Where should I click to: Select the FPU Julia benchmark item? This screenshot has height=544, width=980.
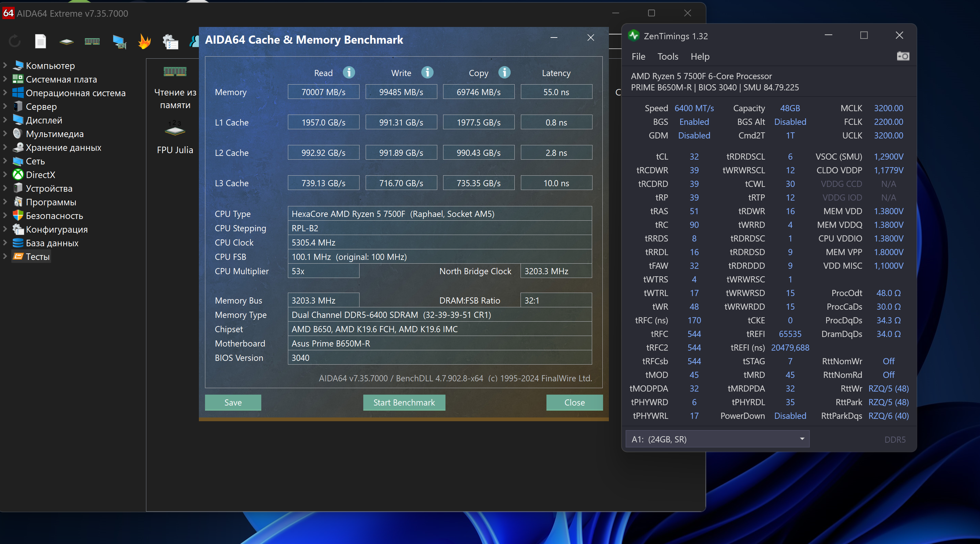175,137
